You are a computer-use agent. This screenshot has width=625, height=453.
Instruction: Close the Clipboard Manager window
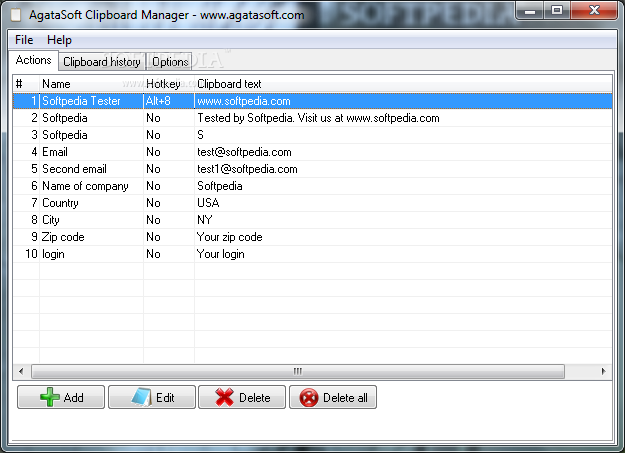[x=594, y=10]
